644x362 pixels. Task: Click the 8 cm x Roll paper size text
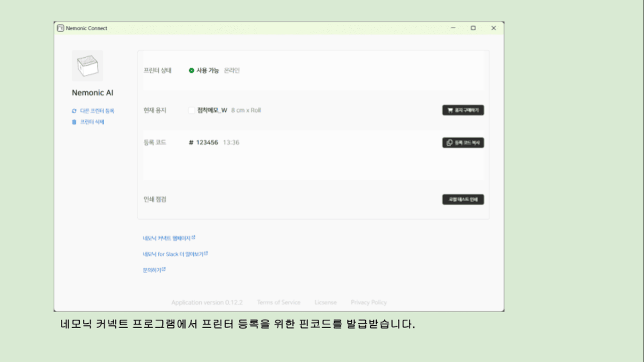point(246,110)
